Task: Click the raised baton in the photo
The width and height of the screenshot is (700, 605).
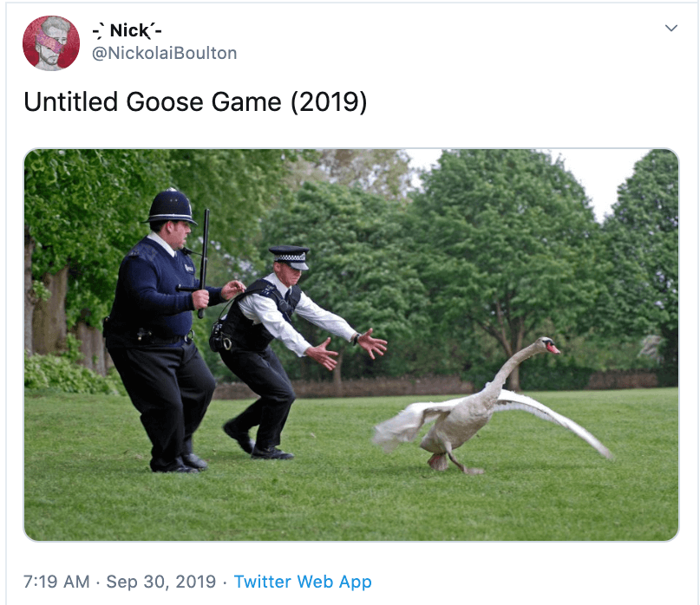Action: [204, 263]
